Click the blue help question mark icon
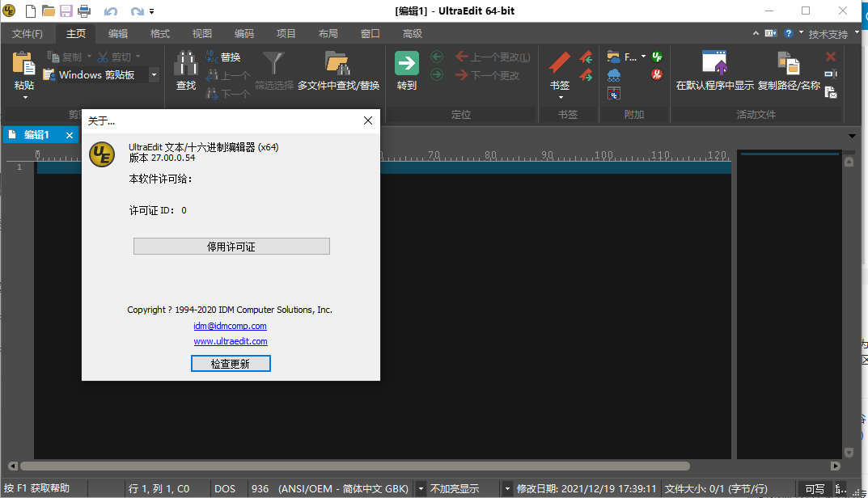The image size is (868, 498). tap(789, 33)
